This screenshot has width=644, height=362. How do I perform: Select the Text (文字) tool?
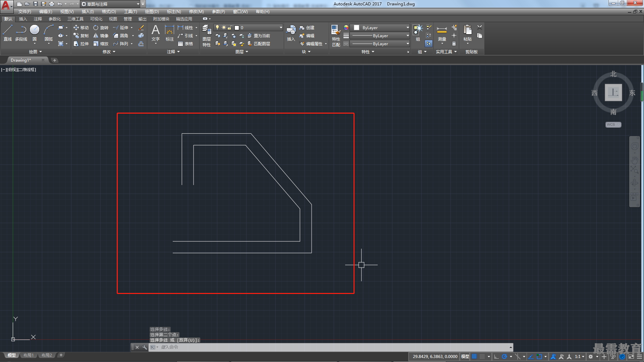point(156,33)
